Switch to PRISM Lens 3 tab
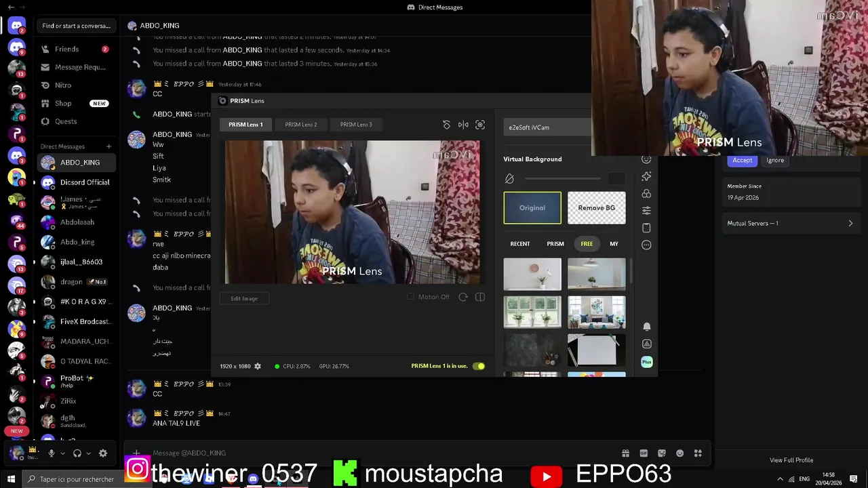868x488 pixels. click(x=356, y=125)
